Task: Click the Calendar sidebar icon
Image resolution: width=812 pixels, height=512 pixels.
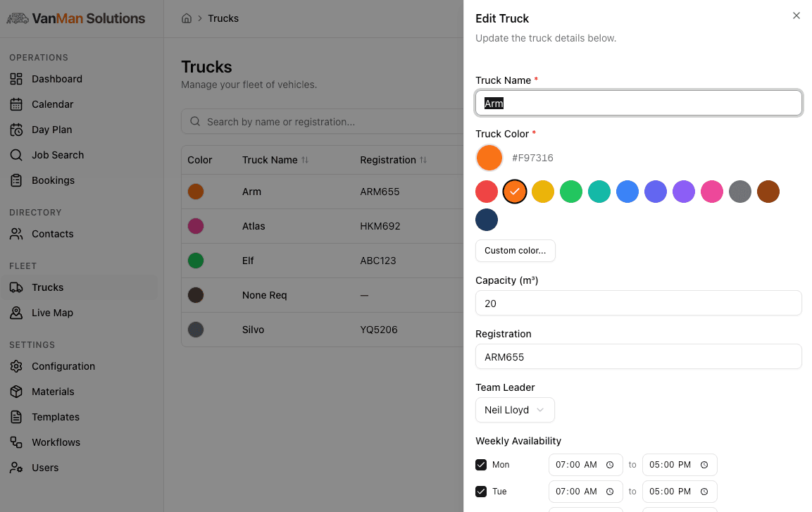Action: (16, 104)
